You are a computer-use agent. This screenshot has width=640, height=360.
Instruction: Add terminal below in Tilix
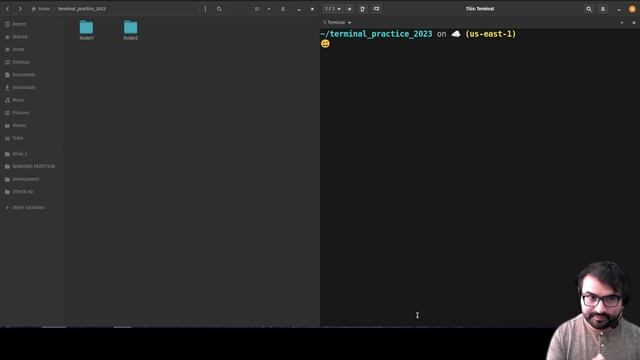click(x=376, y=9)
